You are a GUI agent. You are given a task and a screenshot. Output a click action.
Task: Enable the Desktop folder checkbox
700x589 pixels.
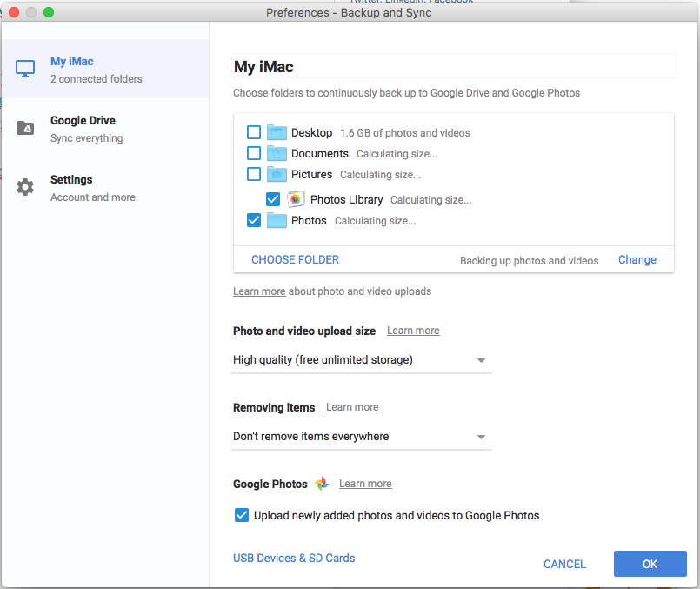pos(254,132)
